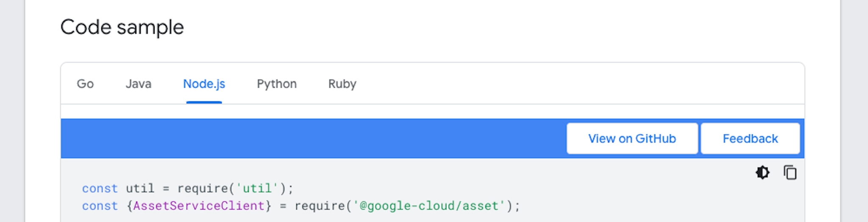Click require on the second code line
The image size is (868, 222).
[x=320, y=206]
